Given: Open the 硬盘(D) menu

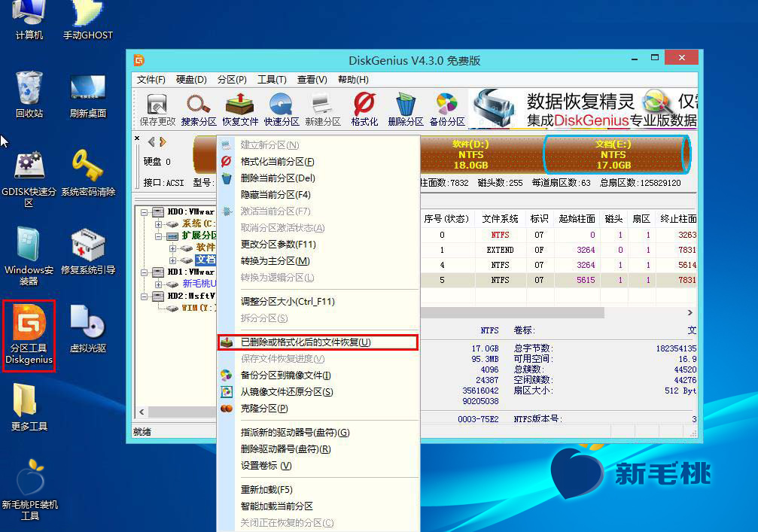Looking at the screenshot, I should (191, 80).
